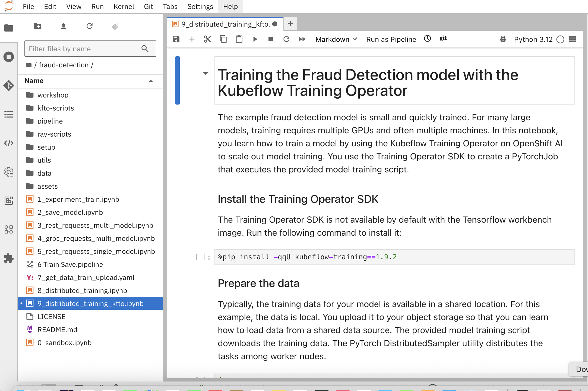Click the clock icon in the notebook toolbar
This screenshot has width=588, height=391.
coord(428,39)
